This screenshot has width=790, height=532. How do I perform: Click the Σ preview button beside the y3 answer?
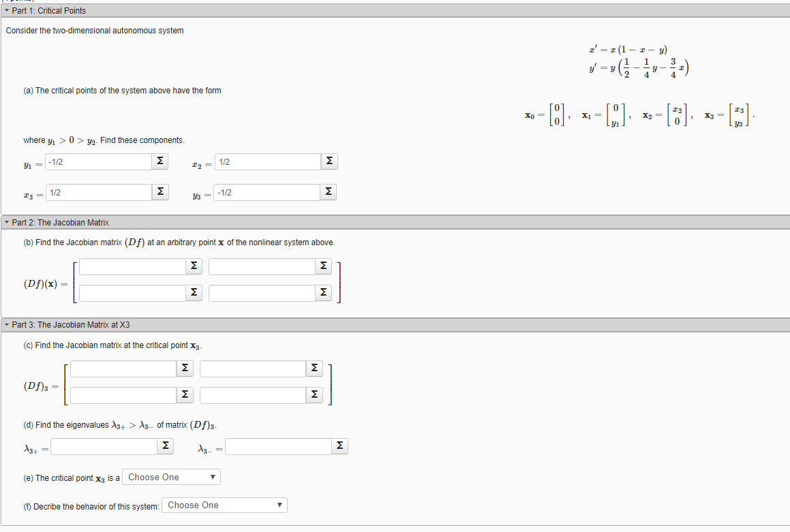[328, 191]
